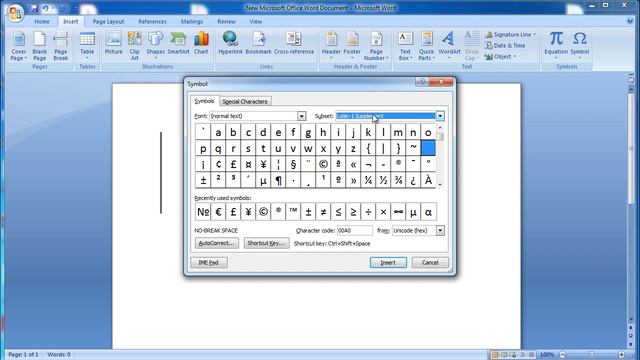Open the 'from' Unicode (hex) dropdown

(440, 231)
